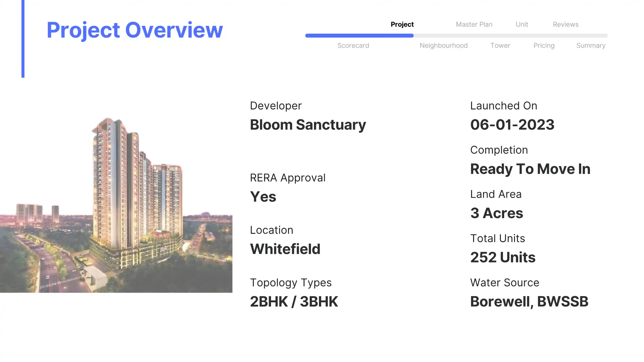Click the Project Overview heading
This screenshot has width=644, height=362.
[x=135, y=30]
